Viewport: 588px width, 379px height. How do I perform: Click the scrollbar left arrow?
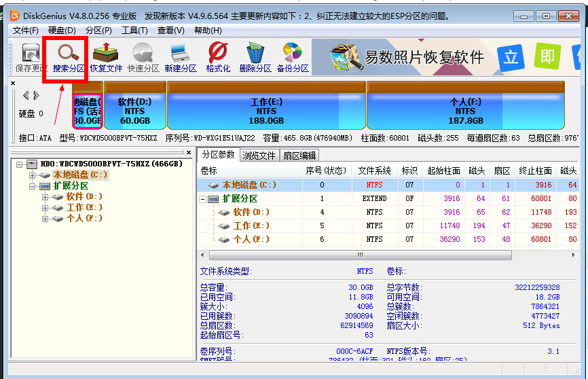202,255
